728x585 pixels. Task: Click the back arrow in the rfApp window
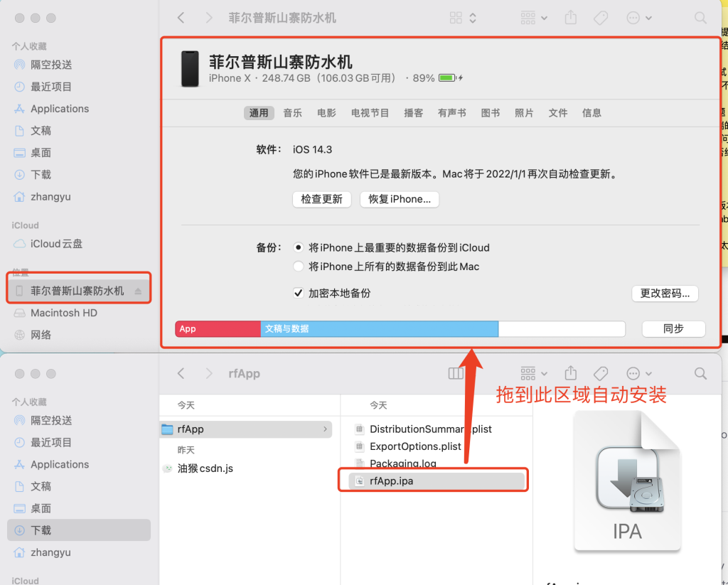click(181, 373)
